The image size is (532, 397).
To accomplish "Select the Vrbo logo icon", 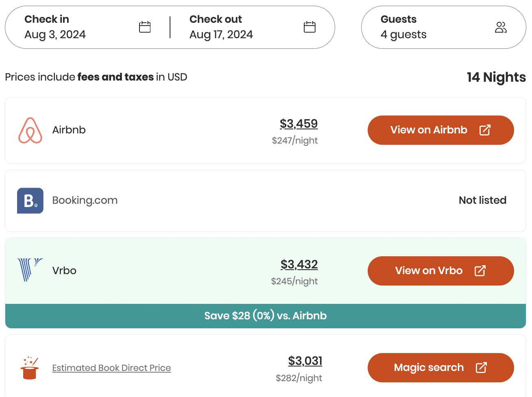I will point(30,270).
